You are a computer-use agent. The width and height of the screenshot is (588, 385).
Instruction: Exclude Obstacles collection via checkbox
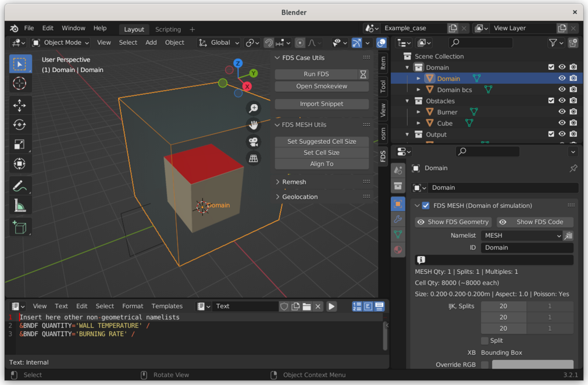coord(551,101)
